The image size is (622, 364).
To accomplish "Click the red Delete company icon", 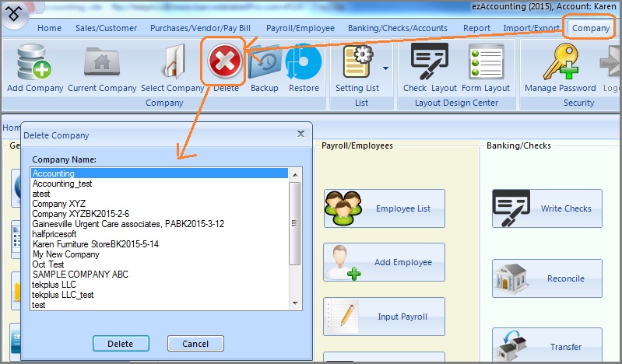I will pyautogui.click(x=225, y=61).
